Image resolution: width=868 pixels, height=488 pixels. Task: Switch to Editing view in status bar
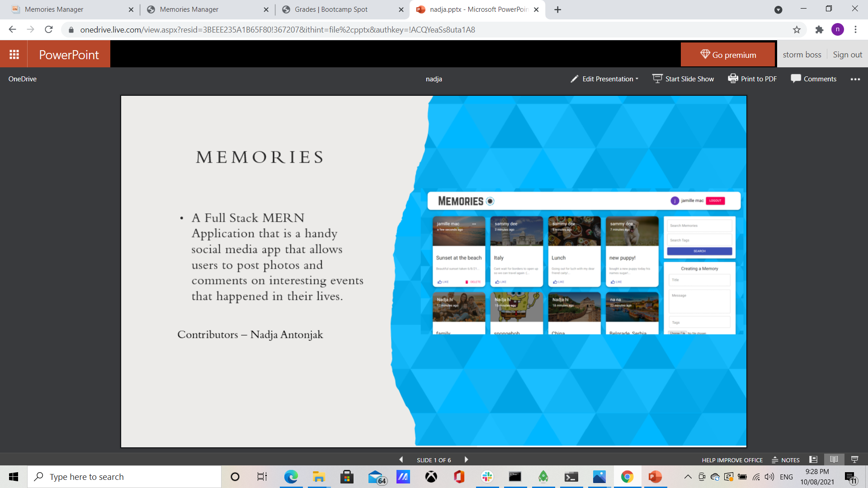pos(813,460)
